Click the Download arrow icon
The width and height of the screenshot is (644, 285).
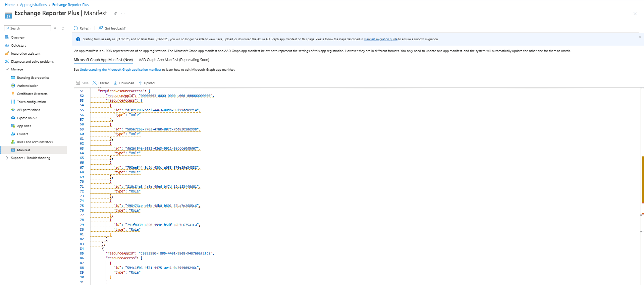115,83
